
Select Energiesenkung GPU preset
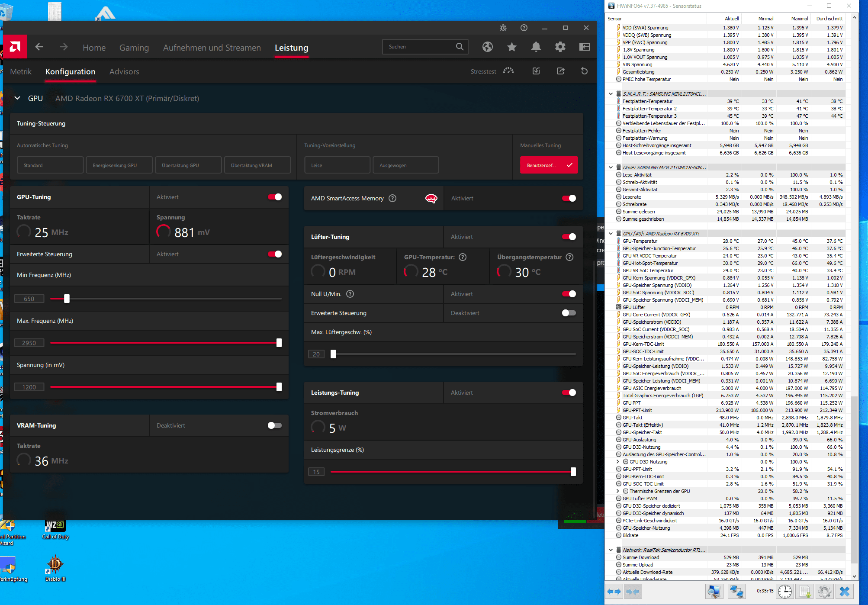click(119, 165)
